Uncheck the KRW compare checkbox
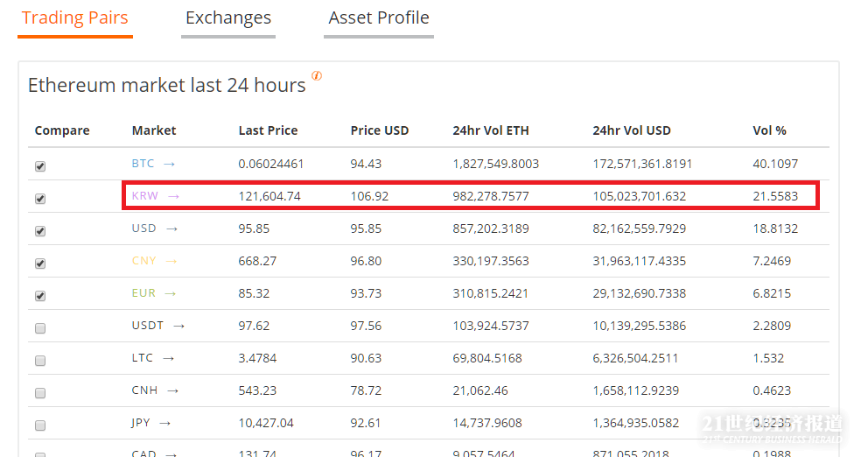 (40, 199)
